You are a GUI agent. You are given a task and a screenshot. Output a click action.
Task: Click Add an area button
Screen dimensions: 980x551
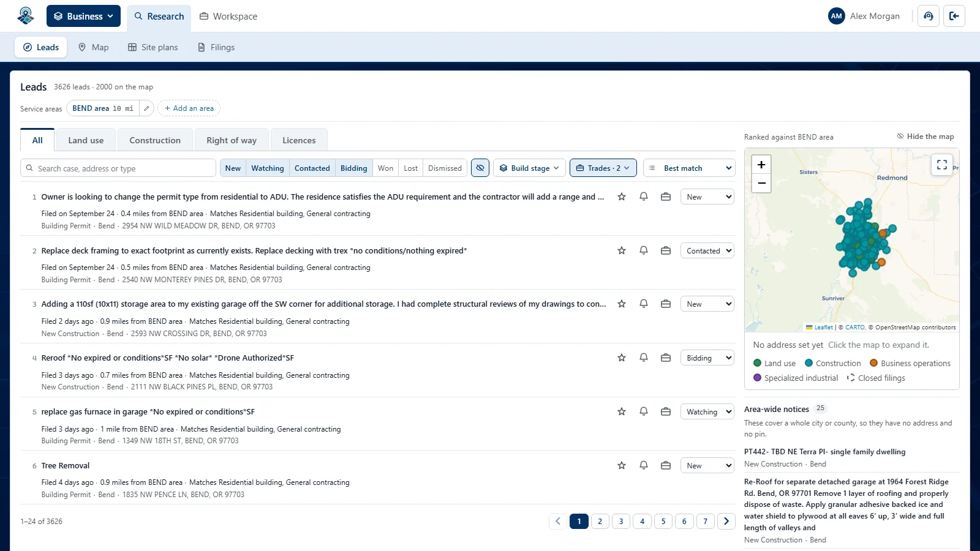pos(189,108)
